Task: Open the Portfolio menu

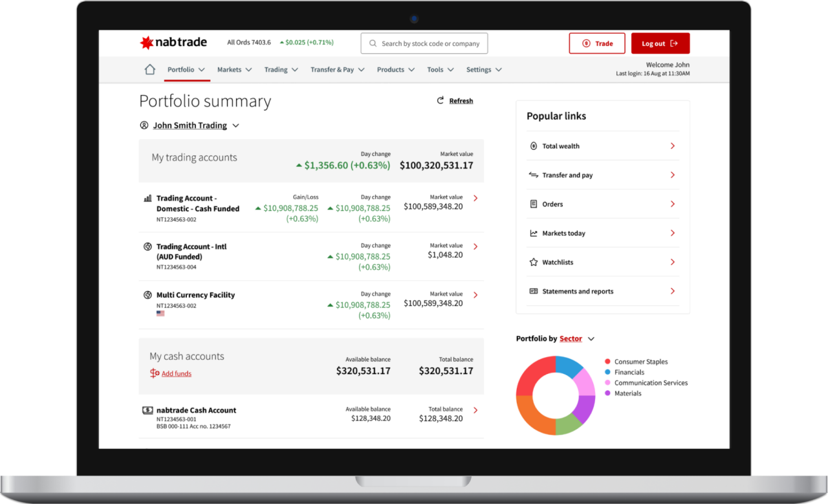Action: click(186, 70)
